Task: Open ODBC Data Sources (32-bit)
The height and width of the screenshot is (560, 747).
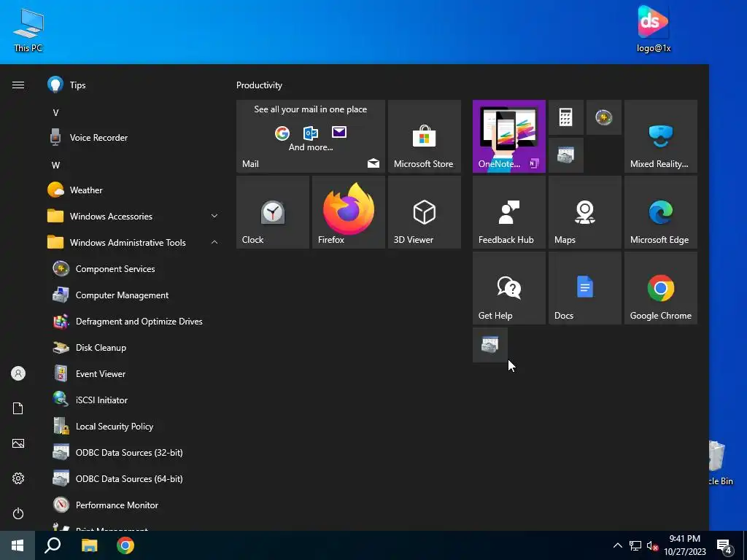Action: (133, 452)
